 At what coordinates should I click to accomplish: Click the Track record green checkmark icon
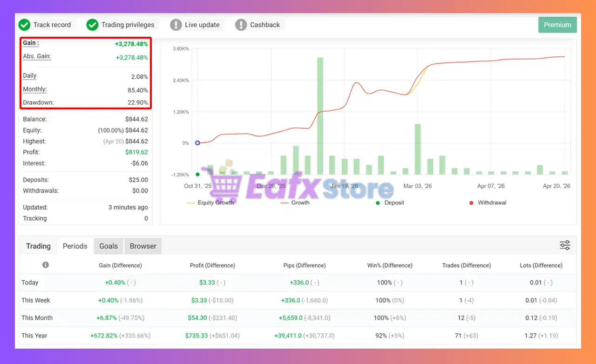pyautogui.click(x=24, y=25)
